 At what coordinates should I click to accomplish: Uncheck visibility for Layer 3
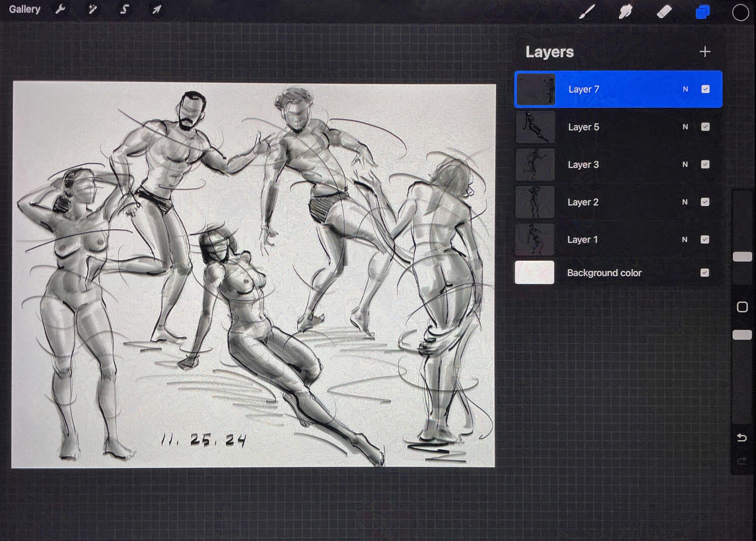coord(705,165)
